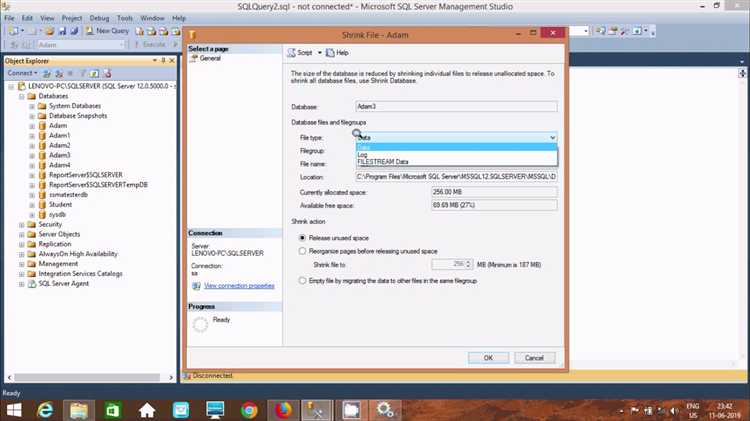Open the Edit menu
Viewport: 750px width, 421px height.
[x=27, y=18]
